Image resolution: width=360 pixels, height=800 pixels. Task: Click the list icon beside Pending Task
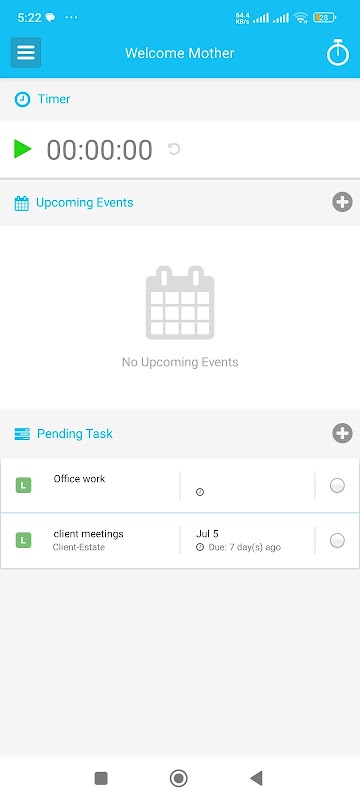click(22, 434)
